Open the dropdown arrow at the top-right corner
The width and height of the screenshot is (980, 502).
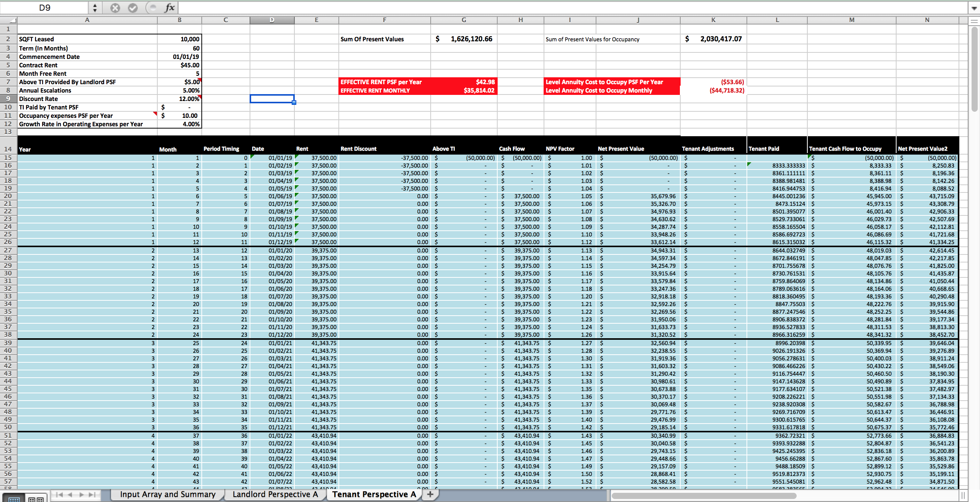[x=973, y=7]
